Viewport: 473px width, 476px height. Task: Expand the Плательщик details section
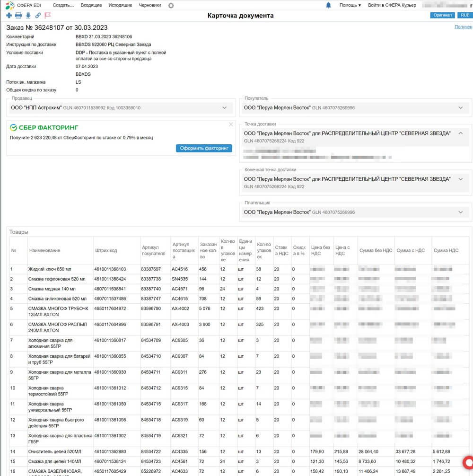point(461,212)
